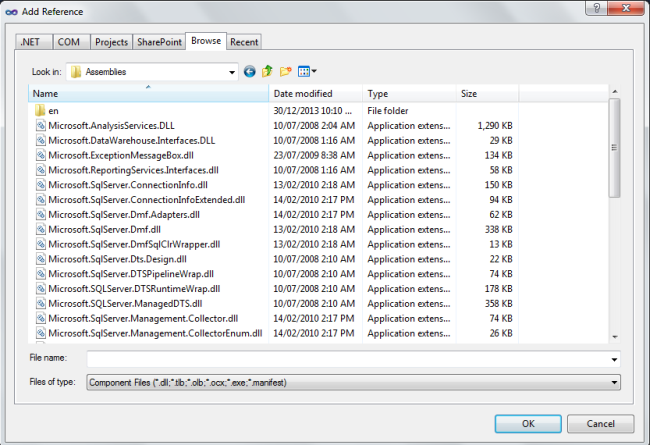Sort by the Size column header

click(x=488, y=93)
